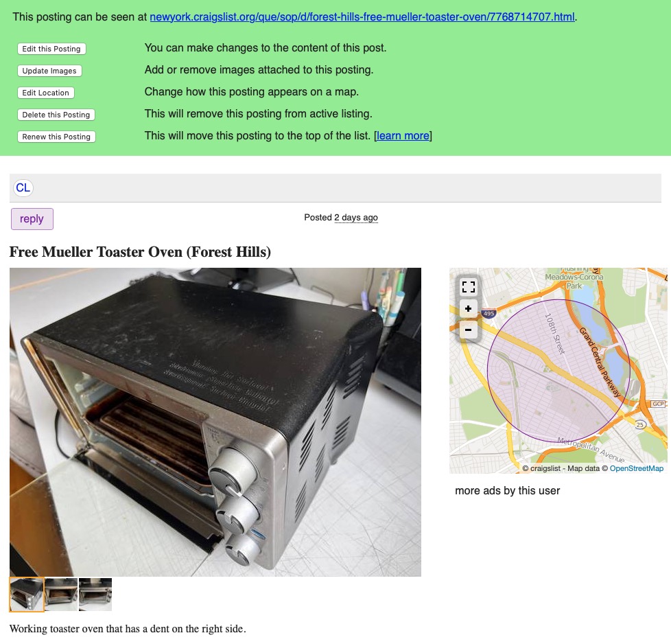Open the map in fullscreen mode

coord(468,286)
